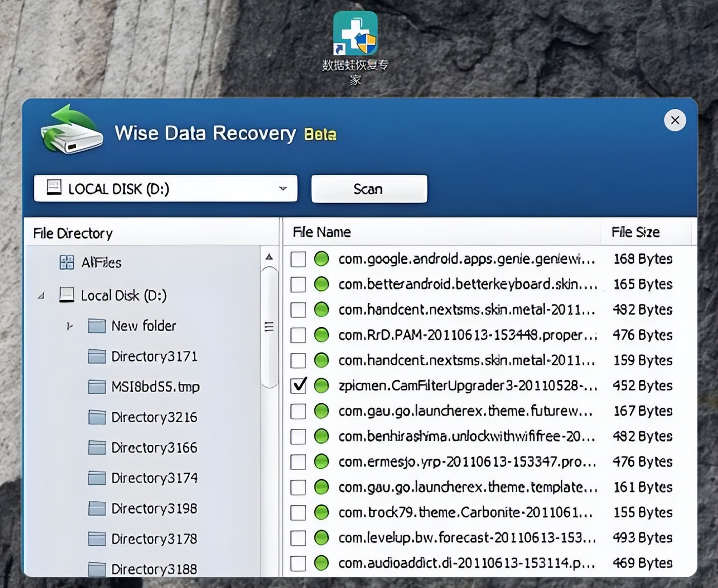Check the box for com.trock79.theme.Carbonite file

[x=298, y=512]
